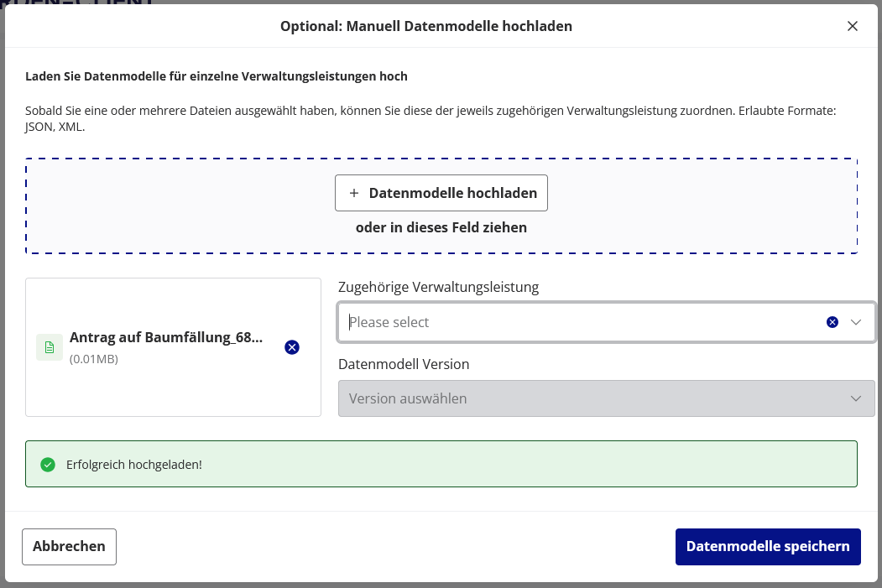Remove the uploaded Antrag auf Baumfällung file
The height and width of the screenshot is (588, 882).
292,347
